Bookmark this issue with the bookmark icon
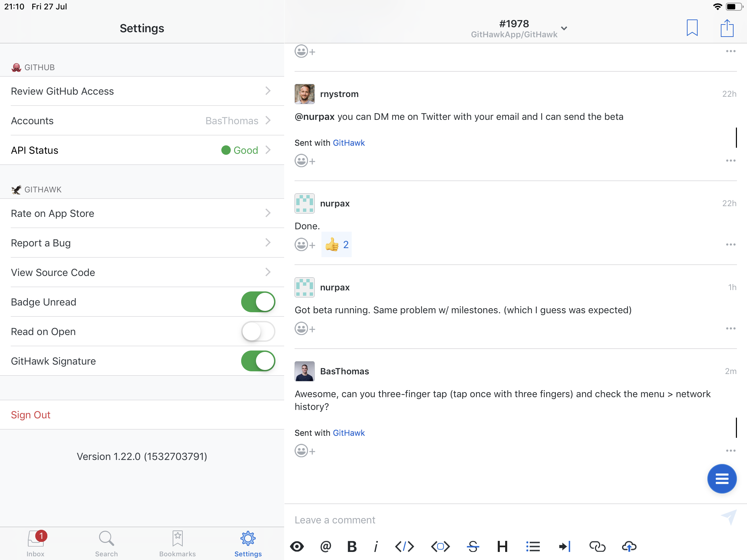This screenshot has width=747, height=560. pyautogui.click(x=692, y=28)
